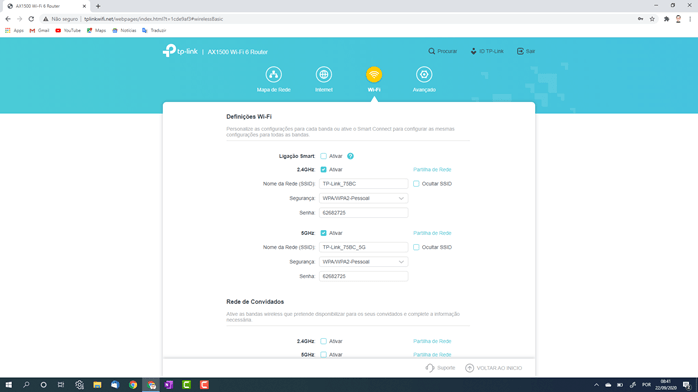Click Sair to log out

pos(526,51)
